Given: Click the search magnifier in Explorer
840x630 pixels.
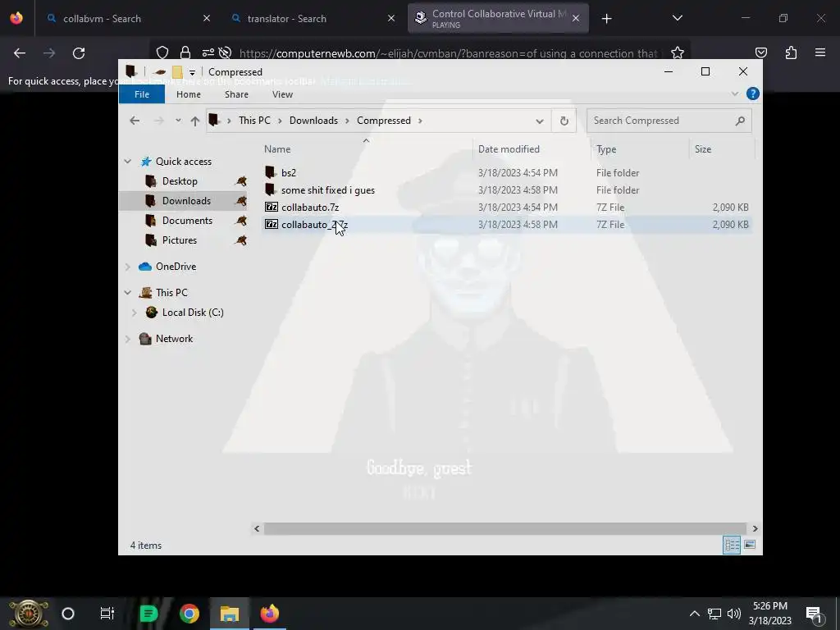Looking at the screenshot, I should click(740, 121).
